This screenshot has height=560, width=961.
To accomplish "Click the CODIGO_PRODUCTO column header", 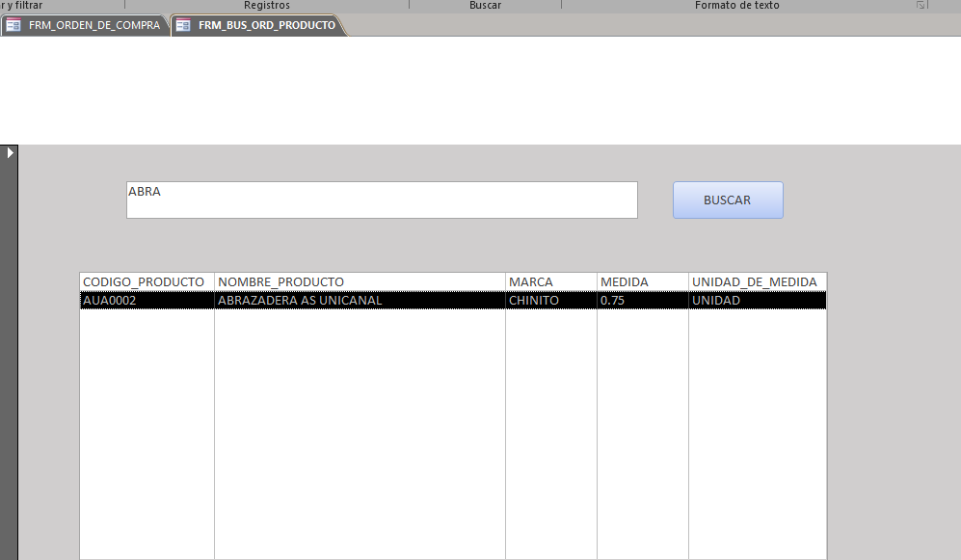I will (144, 281).
